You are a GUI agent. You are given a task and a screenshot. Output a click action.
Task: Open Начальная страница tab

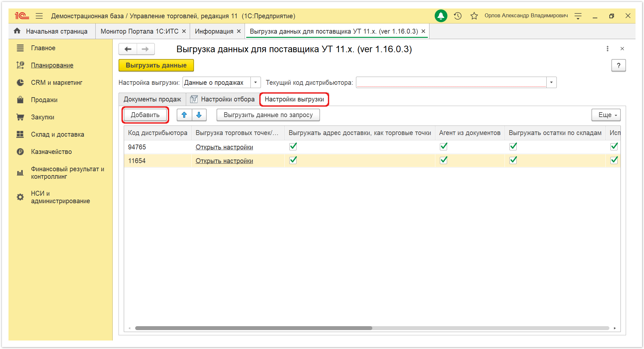[52, 31]
